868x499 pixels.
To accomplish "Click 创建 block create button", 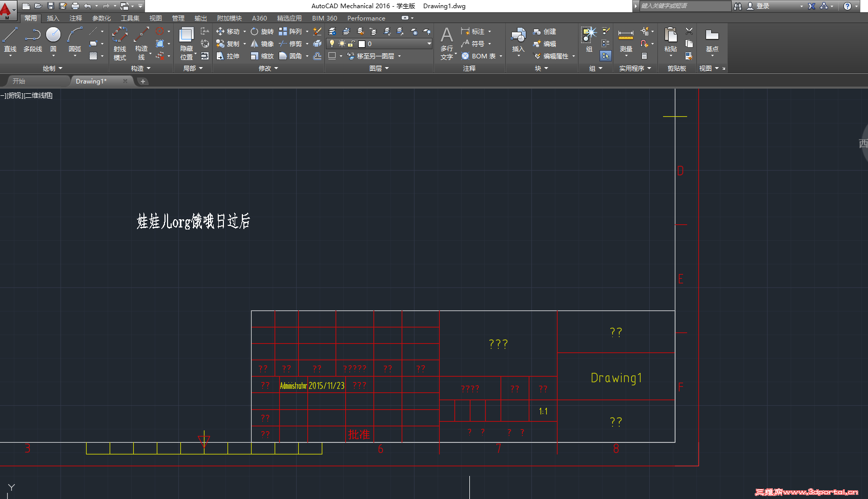I will tap(545, 31).
